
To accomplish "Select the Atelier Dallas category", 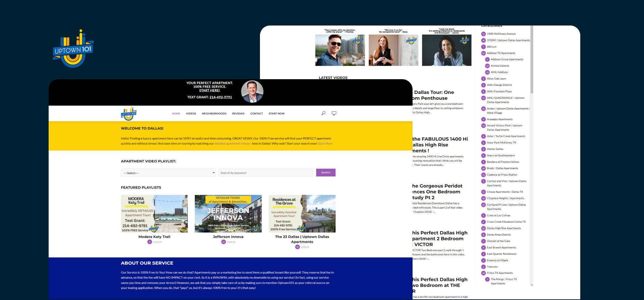I will coord(495,149).
